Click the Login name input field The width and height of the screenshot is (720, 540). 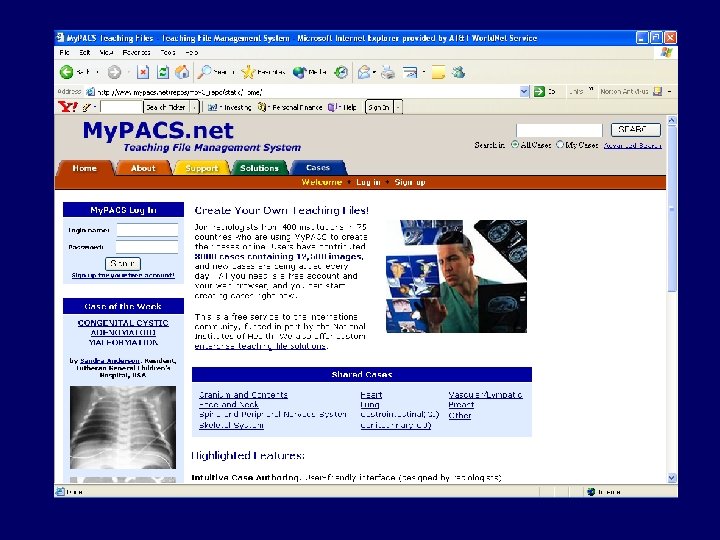(147, 230)
